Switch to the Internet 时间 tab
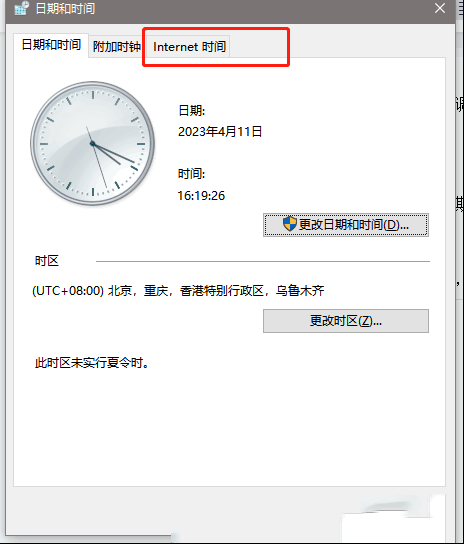This screenshot has width=464, height=544. click(x=189, y=46)
